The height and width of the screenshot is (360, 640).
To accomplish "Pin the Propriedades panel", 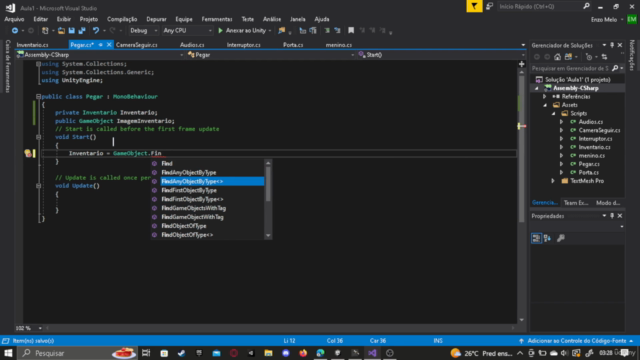I will pos(612,216).
